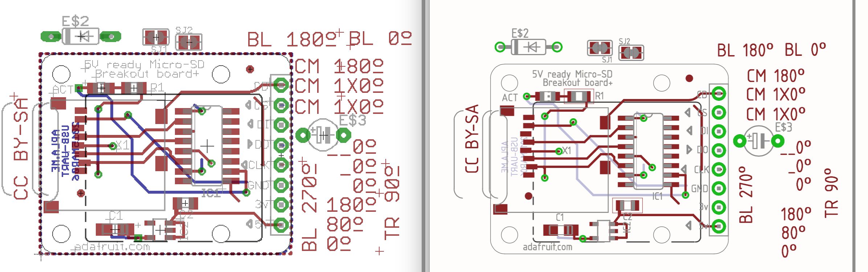Select the 'CC BY-SA' label in right panel
This screenshot has width=868, height=272.
coord(472,139)
